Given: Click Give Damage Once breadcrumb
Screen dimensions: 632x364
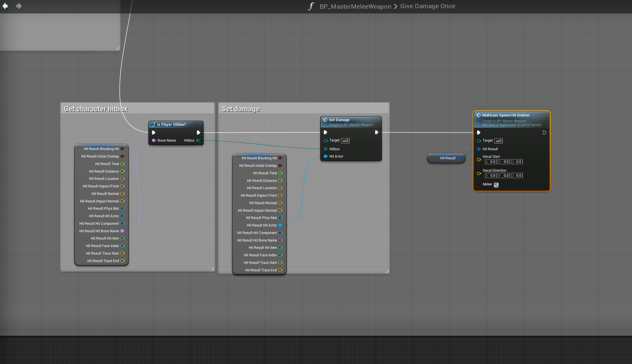Looking at the screenshot, I should 428,6.
